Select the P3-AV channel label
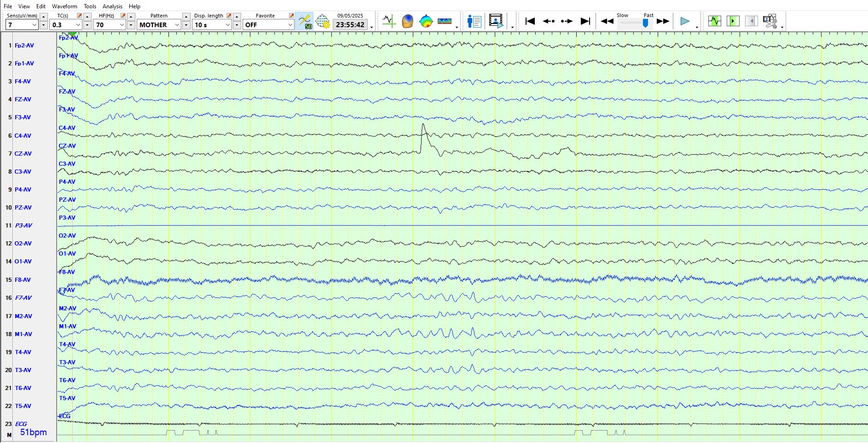The image size is (868, 443). tap(23, 226)
